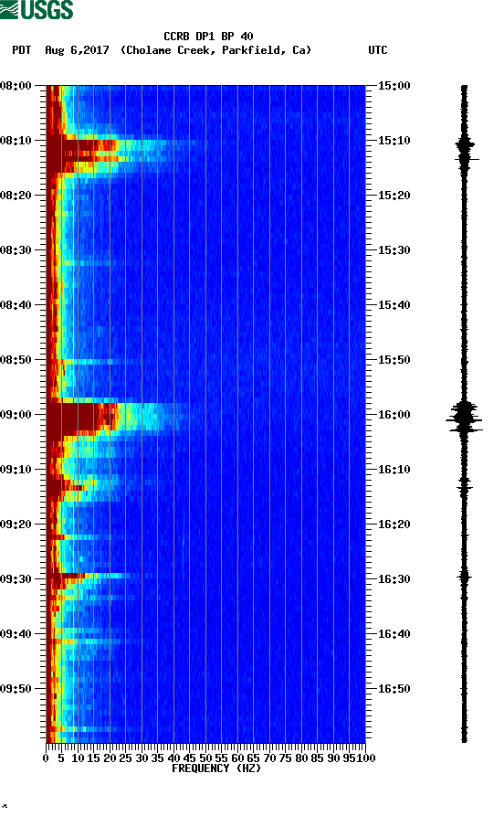Viewport: 504px width, 816px height.
Task: Click the '09:10' PDT time label
Action: pos(16,470)
